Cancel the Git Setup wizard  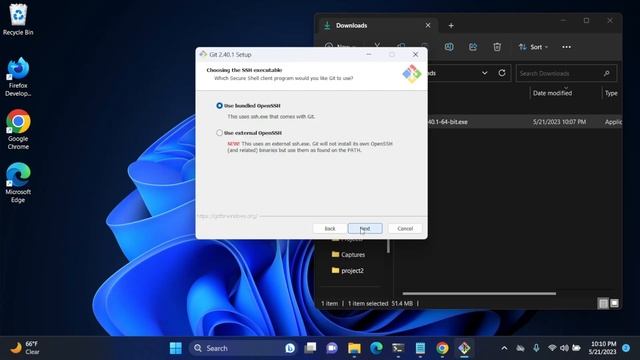pyautogui.click(x=405, y=229)
